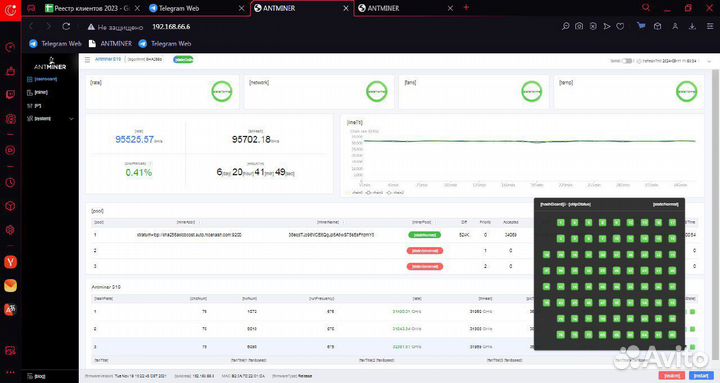720x383 pixels.
Task: Open the send flow arrow icon
Action: click(607, 27)
